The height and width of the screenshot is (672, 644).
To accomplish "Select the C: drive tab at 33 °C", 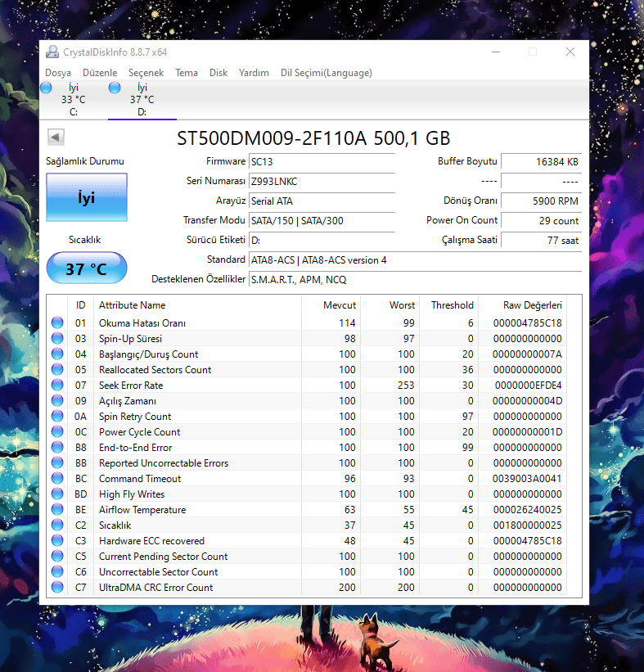I will tap(74, 100).
